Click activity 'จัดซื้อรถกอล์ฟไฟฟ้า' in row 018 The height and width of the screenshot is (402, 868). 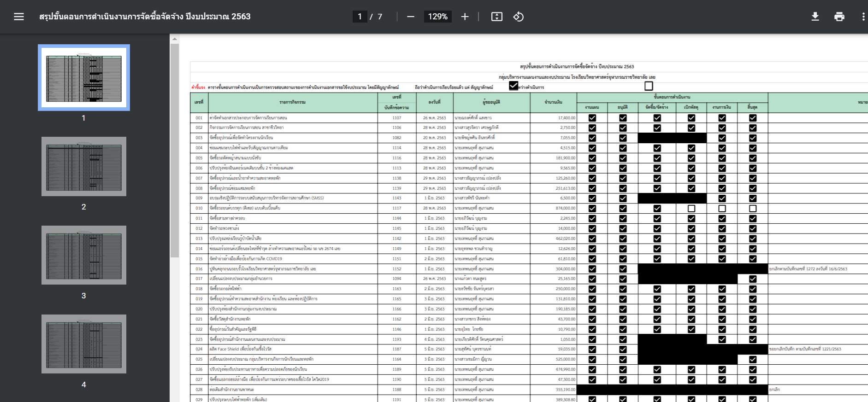(x=225, y=289)
